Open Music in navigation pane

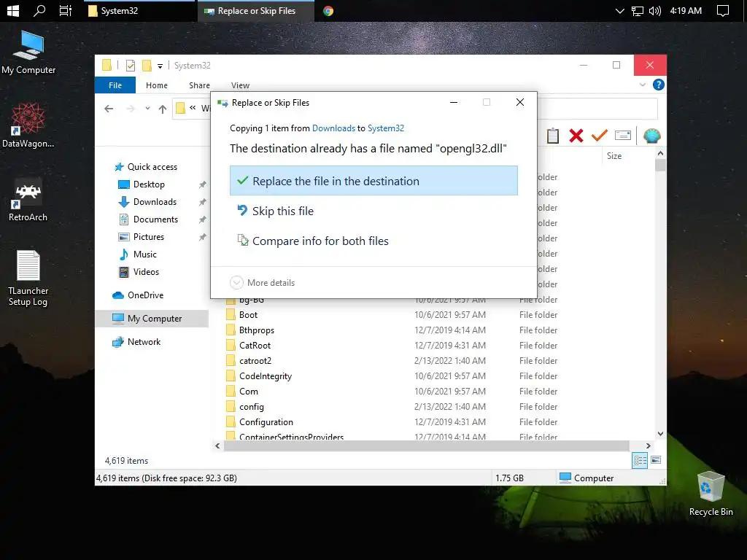point(145,254)
